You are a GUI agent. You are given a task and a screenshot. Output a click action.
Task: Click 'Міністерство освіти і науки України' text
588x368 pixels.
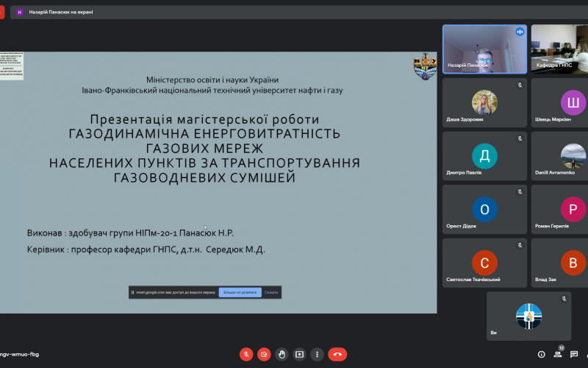point(212,79)
